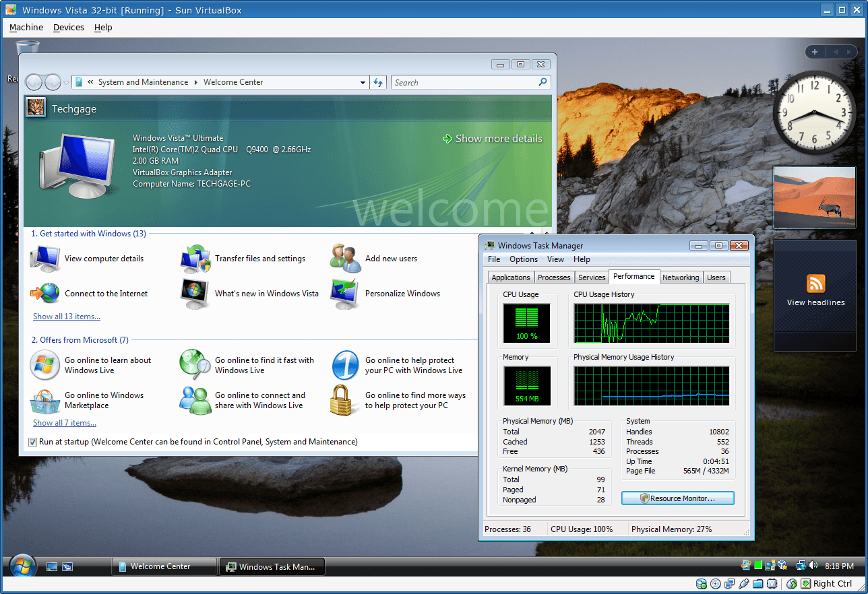Click the Right Ctrl host key indicator
This screenshot has width=868, height=594.
833,584
